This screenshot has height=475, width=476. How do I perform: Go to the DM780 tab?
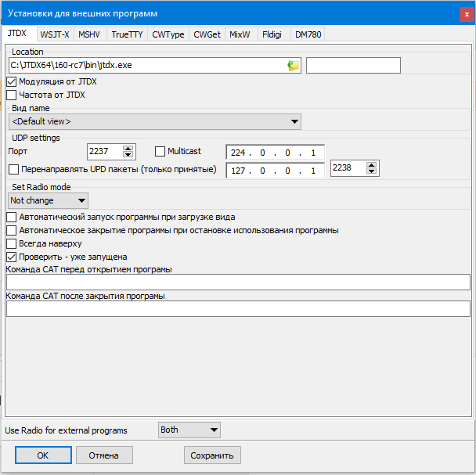pos(308,34)
